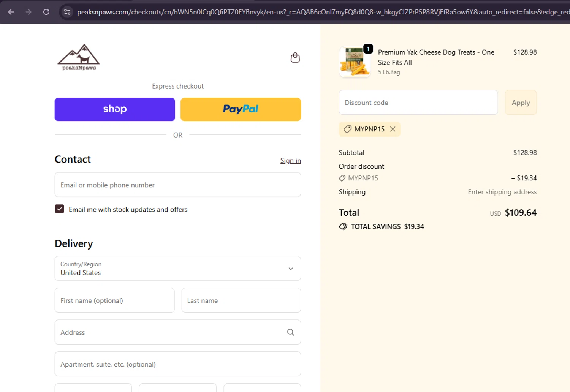Open the Sign in link
The width and height of the screenshot is (570, 392).
point(291,161)
